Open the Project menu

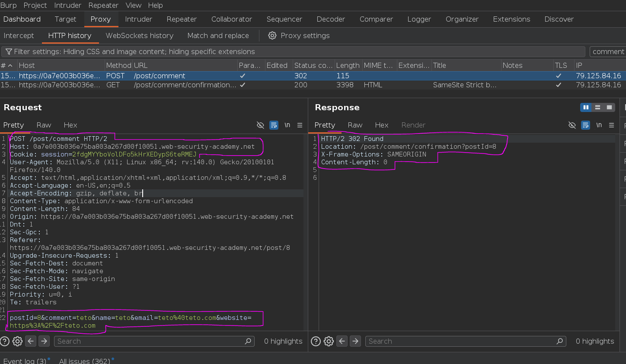pyautogui.click(x=35, y=5)
